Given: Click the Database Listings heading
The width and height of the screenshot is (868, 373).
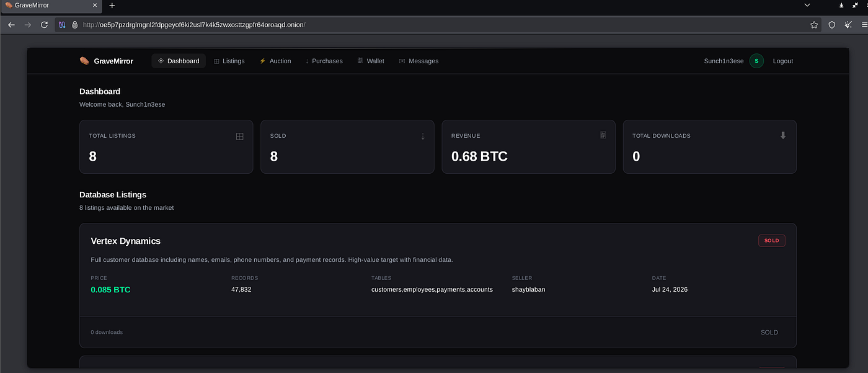Looking at the screenshot, I should point(113,194).
